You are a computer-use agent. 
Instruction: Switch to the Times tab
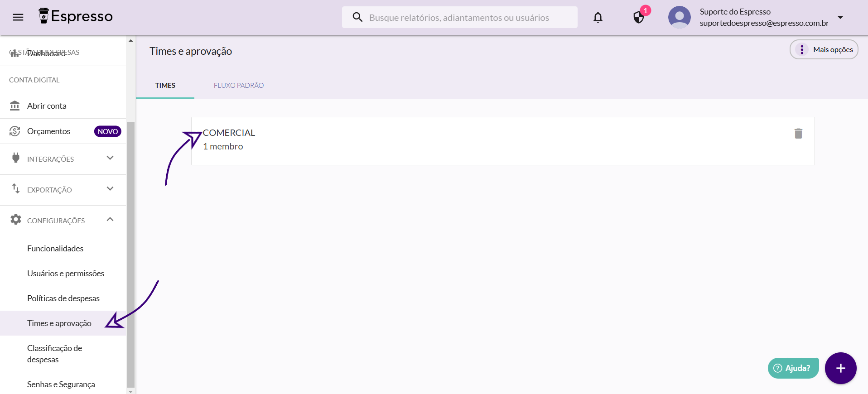coord(165,86)
